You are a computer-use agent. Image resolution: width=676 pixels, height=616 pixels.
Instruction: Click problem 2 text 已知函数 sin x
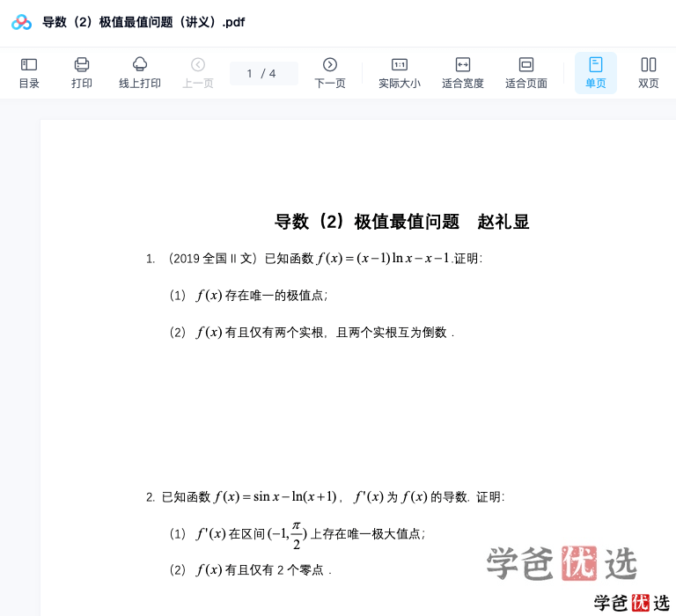tap(325, 497)
